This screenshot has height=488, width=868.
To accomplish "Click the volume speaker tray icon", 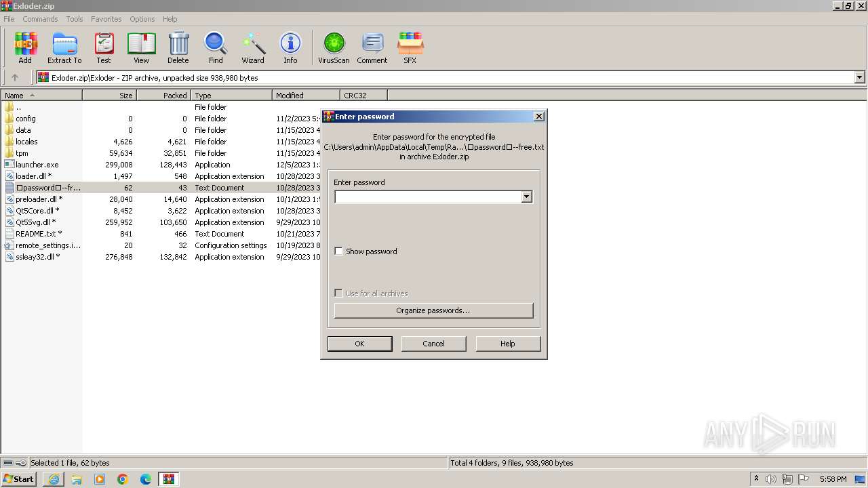I will coord(771,479).
